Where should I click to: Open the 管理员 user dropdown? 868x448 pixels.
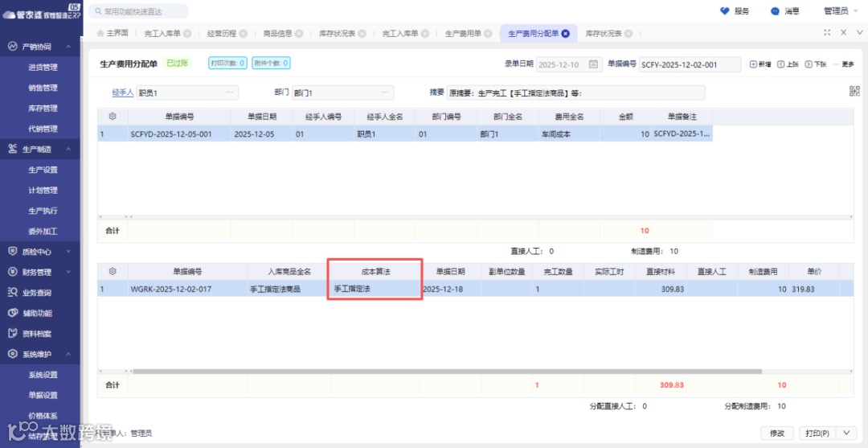[x=841, y=11]
